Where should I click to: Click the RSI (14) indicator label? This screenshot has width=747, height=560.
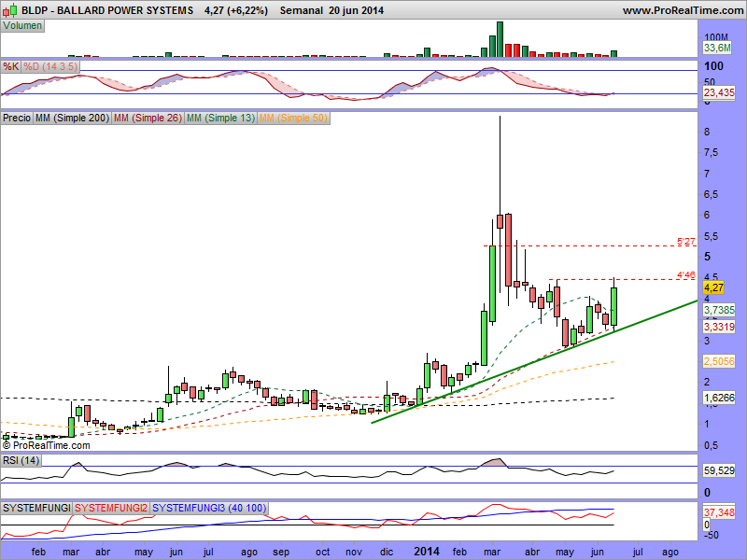tap(21, 460)
